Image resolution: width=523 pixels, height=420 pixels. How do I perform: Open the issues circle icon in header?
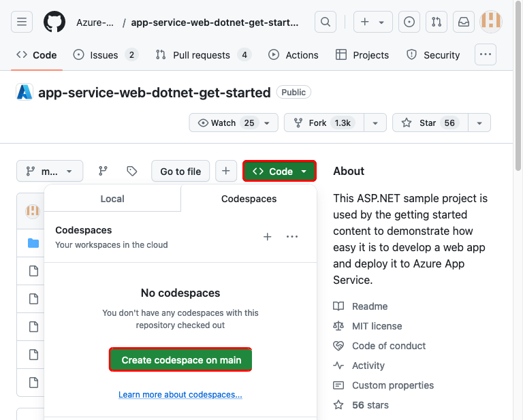[x=409, y=22]
